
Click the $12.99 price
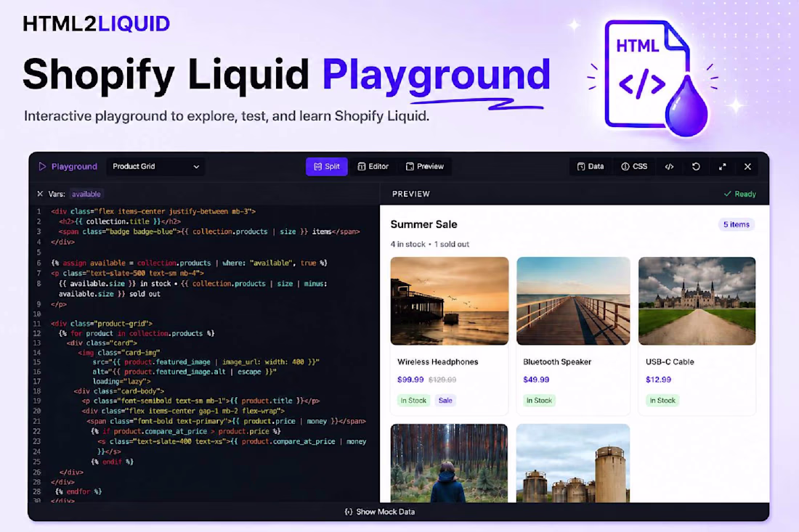pos(658,380)
